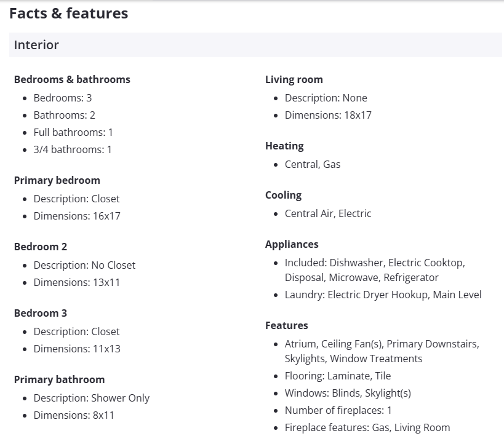This screenshot has height=436, width=504.
Task: Select the Description: No Closet entry
Action: 84,265
